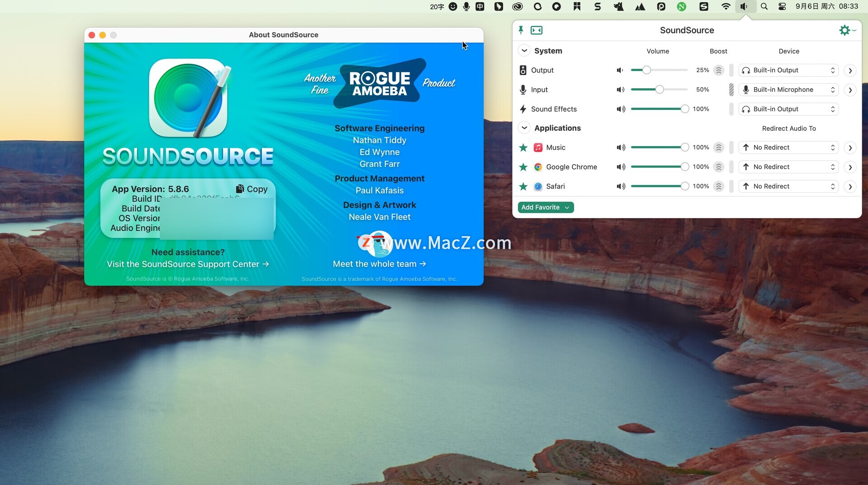Click the Safari app icon
The height and width of the screenshot is (485, 868).
[x=538, y=186]
